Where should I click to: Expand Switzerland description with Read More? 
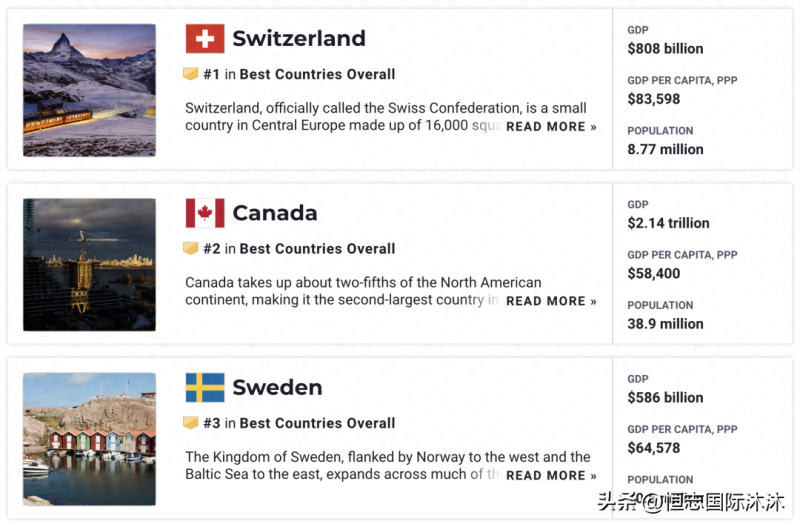click(551, 127)
